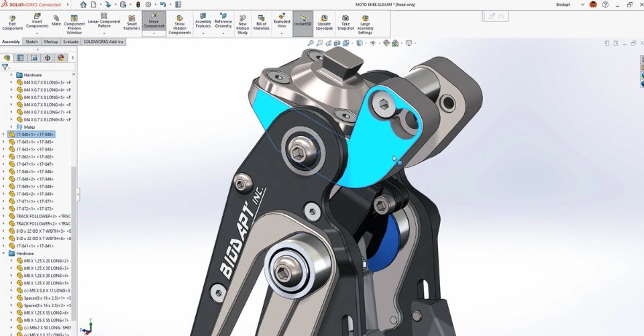This screenshot has height=336, width=644.
Task: Create a New Motion Study
Action: 242,25
